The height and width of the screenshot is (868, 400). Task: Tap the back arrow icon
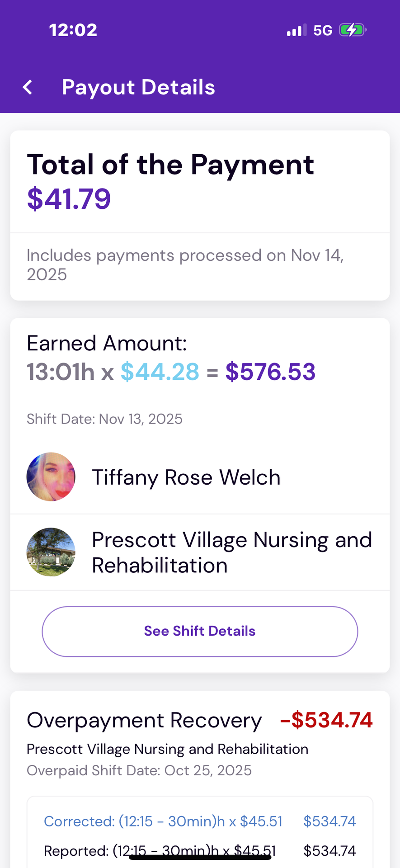[28, 87]
